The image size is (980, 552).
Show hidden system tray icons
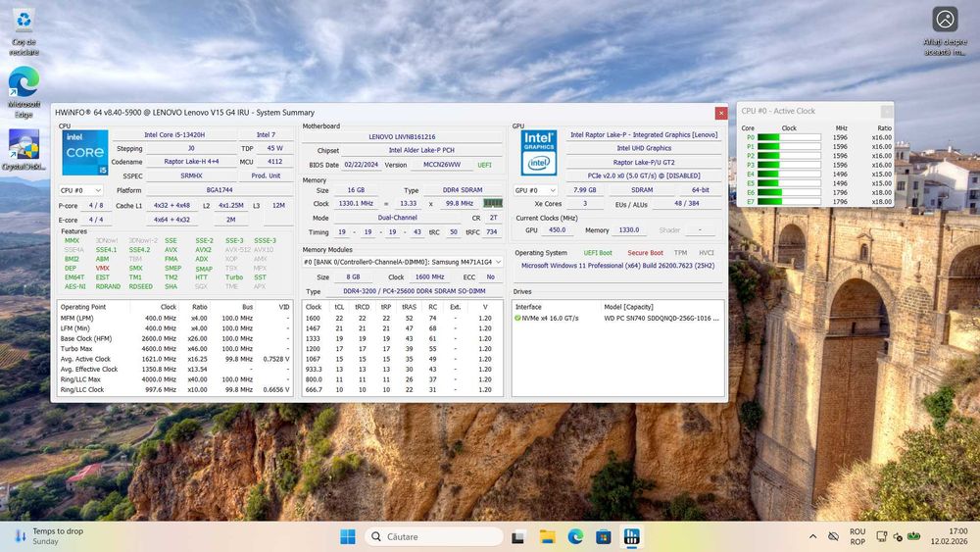[812, 536]
